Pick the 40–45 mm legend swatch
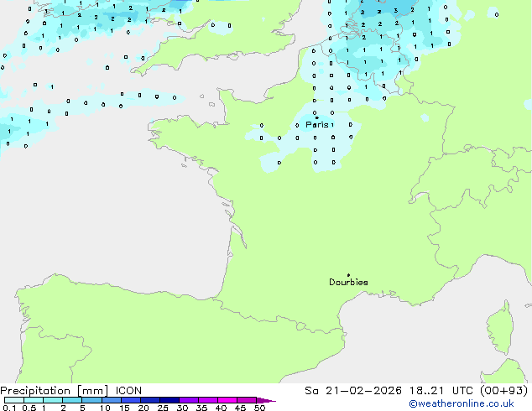Screen dimensions: 532x411 click(x=227, y=400)
